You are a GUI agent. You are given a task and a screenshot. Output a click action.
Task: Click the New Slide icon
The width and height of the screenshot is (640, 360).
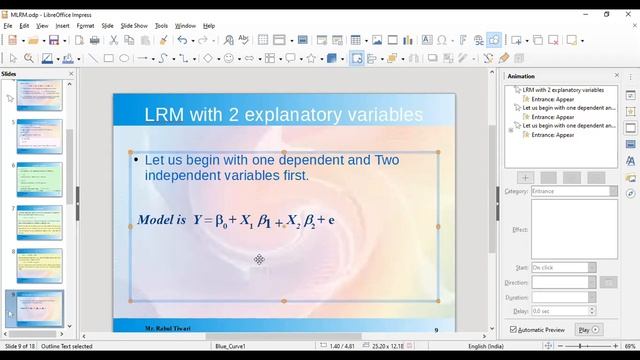point(516,40)
